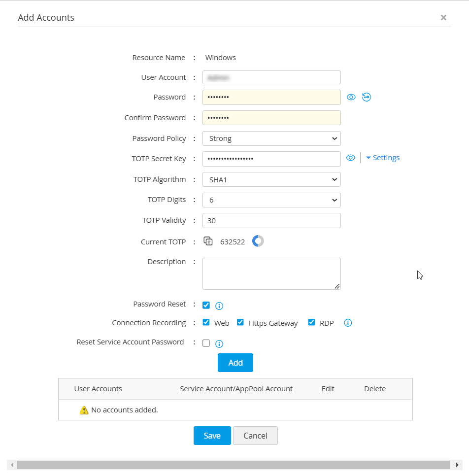Open the TOTP Digits dropdown
Viewport: 469px width, 476px height.
[x=271, y=200]
